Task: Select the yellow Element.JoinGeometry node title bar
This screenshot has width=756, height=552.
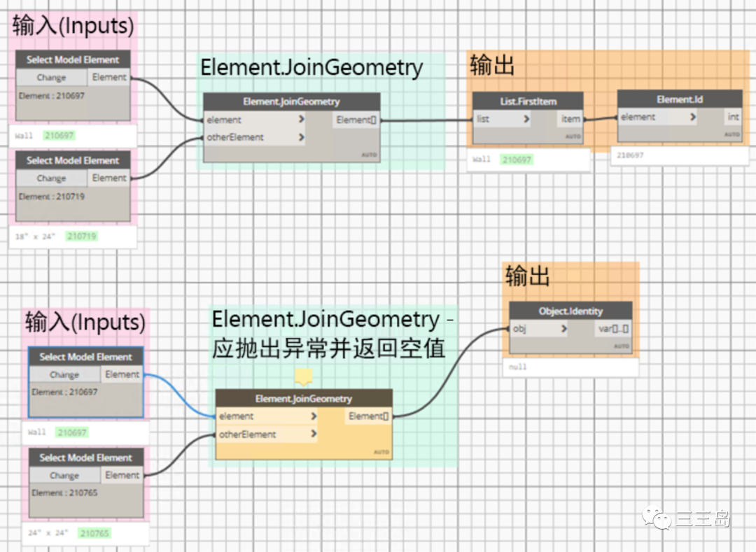Action: click(304, 398)
